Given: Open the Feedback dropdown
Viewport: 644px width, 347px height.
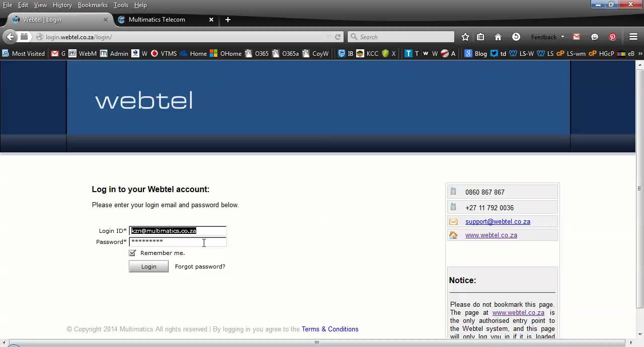Looking at the screenshot, I should point(548,37).
